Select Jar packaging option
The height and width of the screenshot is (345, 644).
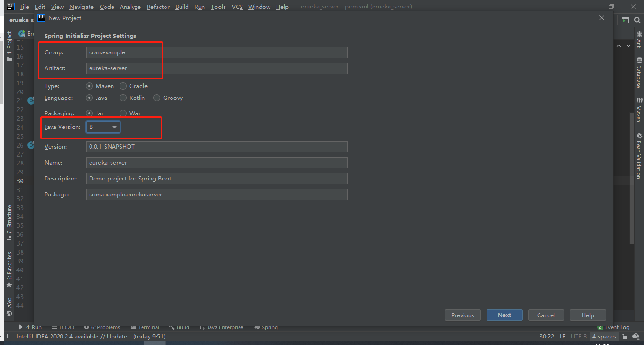89,113
